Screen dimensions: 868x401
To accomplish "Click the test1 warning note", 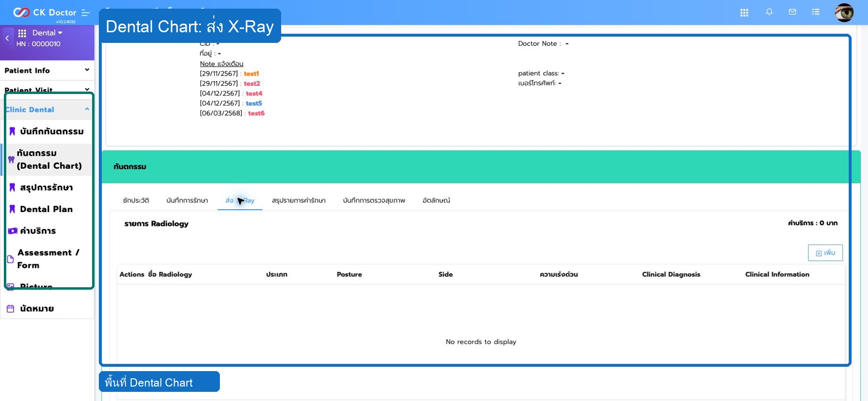I will click(x=251, y=74).
